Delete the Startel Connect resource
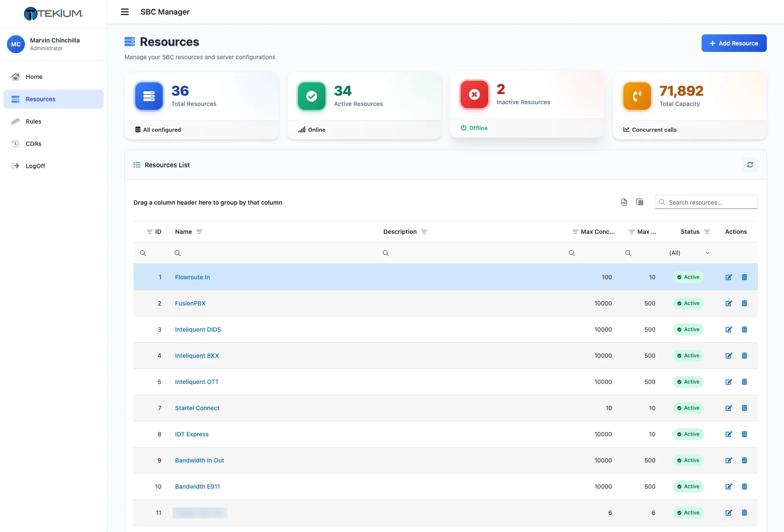Image resolution: width=784 pixels, height=532 pixels. [x=744, y=408]
